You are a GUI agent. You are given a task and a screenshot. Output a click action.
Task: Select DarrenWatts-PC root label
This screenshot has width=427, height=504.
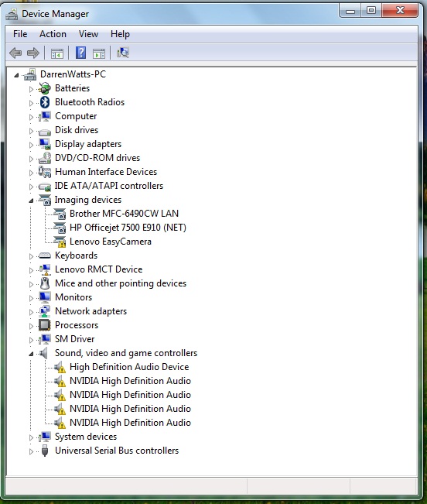[x=73, y=74]
